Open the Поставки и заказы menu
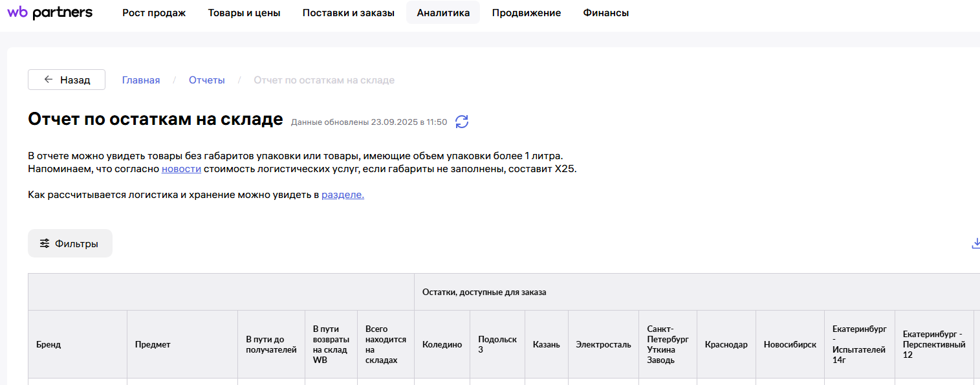Image resolution: width=980 pixels, height=385 pixels. tap(348, 13)
